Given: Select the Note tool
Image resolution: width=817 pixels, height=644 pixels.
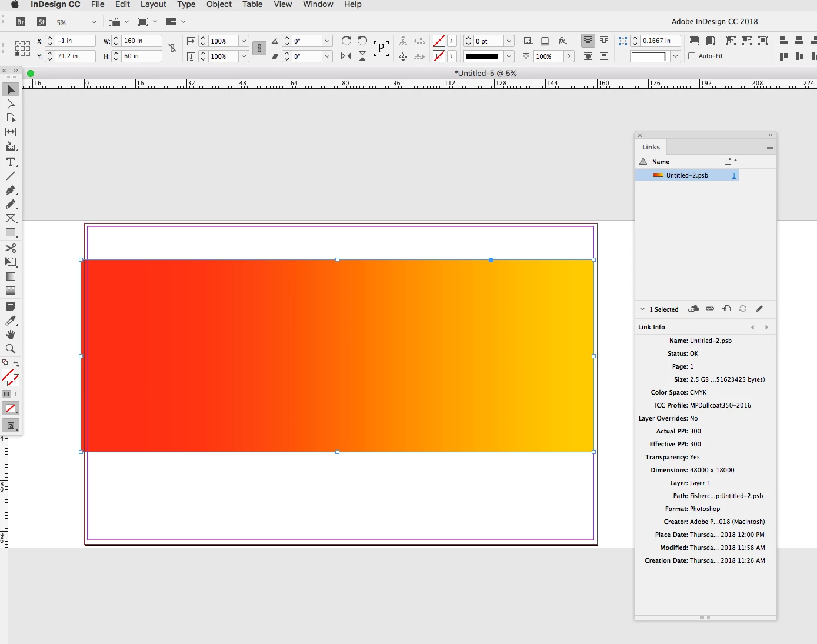Looking at the screenshot, I should (x=11, y=306).
